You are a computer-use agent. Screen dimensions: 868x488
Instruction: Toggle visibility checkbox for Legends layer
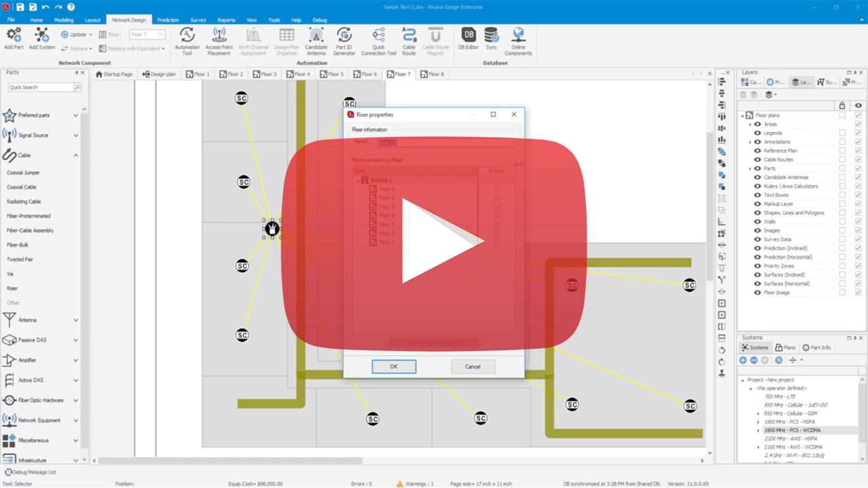click(x=859, y=133)
